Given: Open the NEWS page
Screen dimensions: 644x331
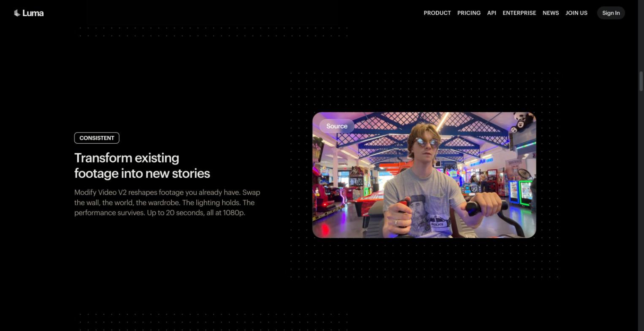Looking at the screenshot, I should click(551, 13).
